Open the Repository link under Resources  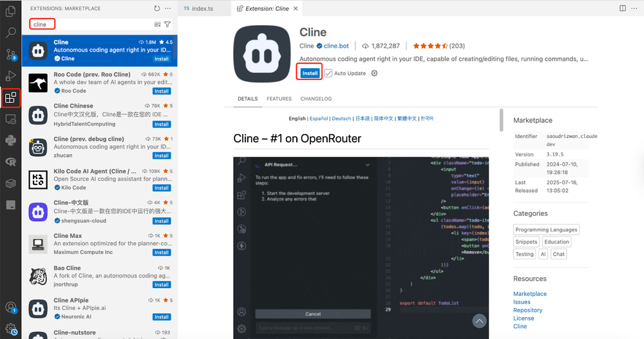tap(527, 310)
